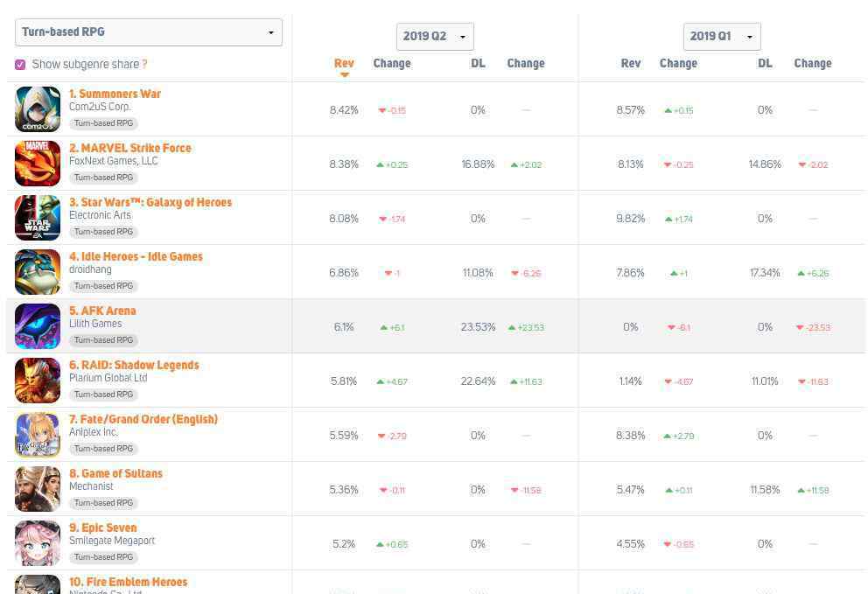Click the Fire Emblem Heroes app icon
The image size is (868, 594).
coord(38,584)
